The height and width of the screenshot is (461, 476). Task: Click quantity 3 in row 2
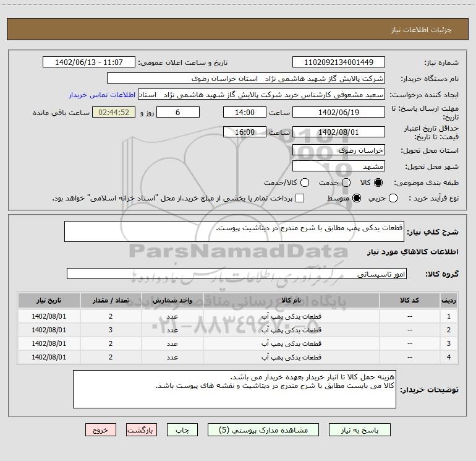pyautogui.click(x=111, y=330)
